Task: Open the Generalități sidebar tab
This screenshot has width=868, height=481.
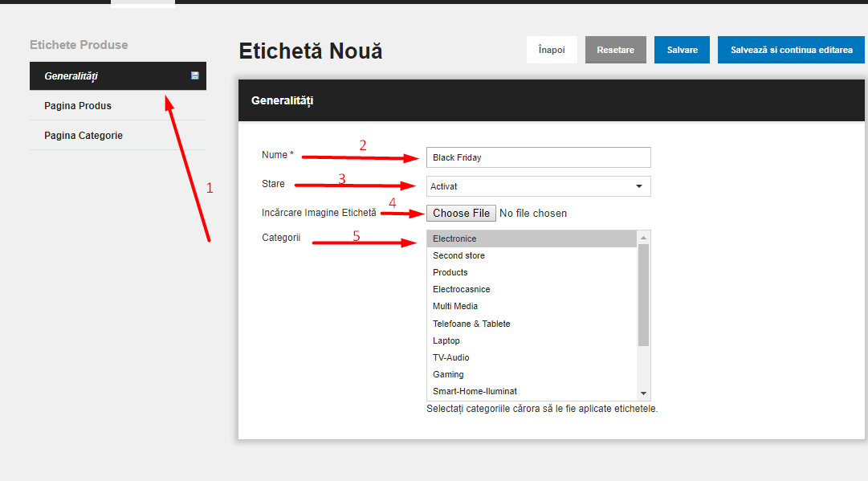Action: (x=118, y=75)
